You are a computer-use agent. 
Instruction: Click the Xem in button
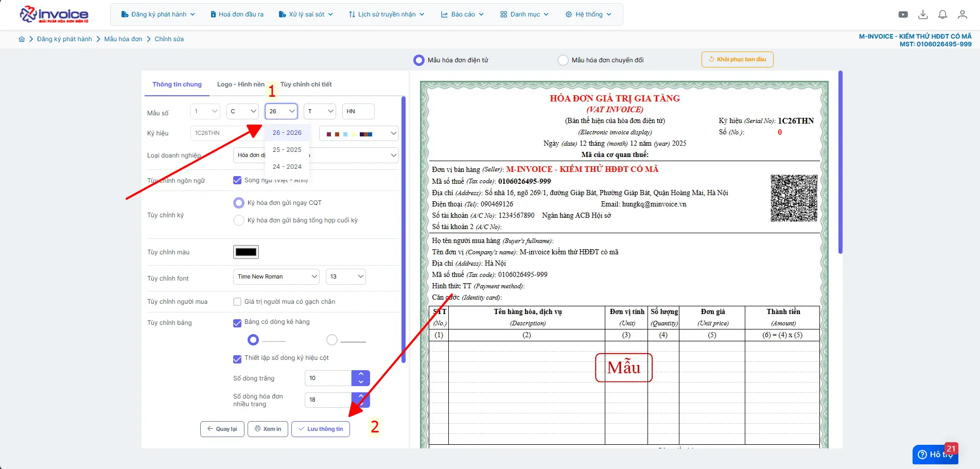tap(268, 429)
